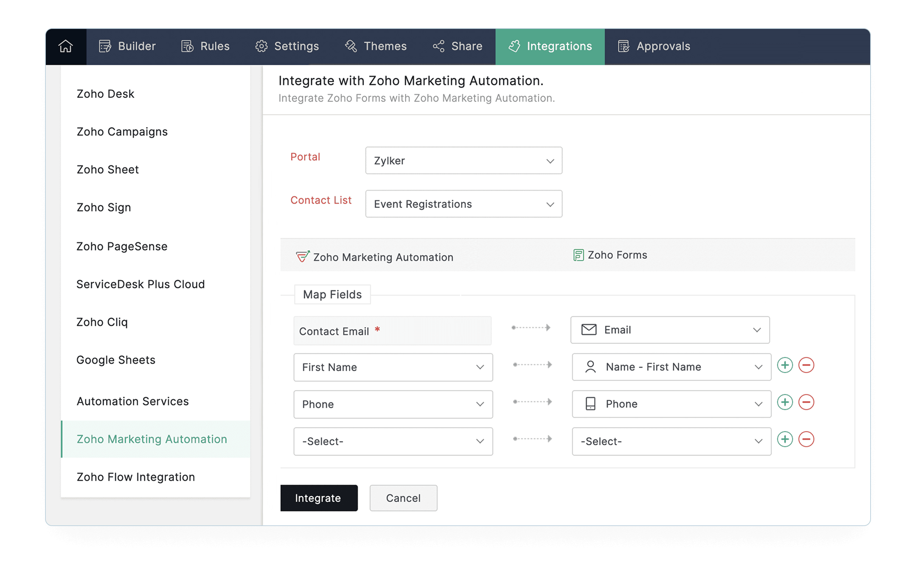Open the Name - First Name dropdown
The width and height of the screenshot is (916, 588).
pyautogui.click(x=671, y=367)
